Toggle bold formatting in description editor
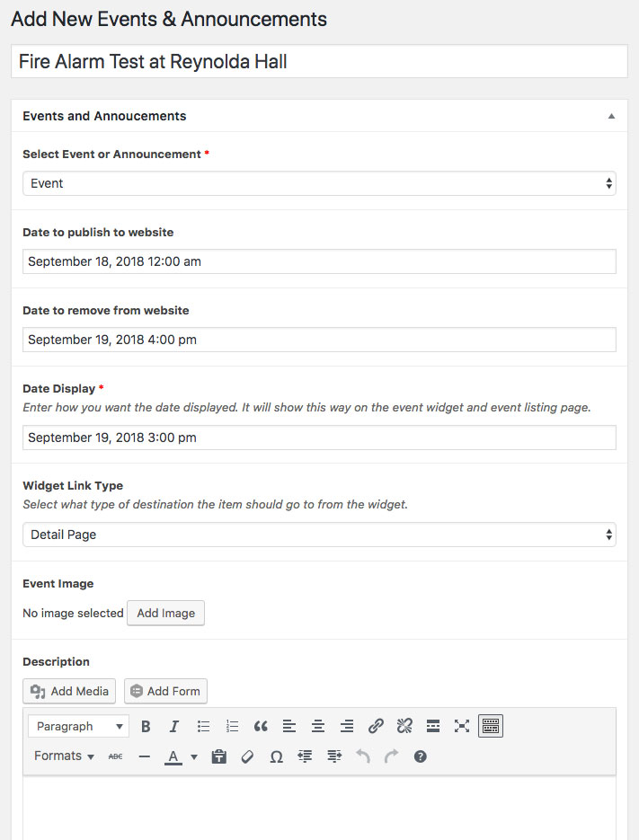This screenshot has height=840, width=639. [146, 727]
